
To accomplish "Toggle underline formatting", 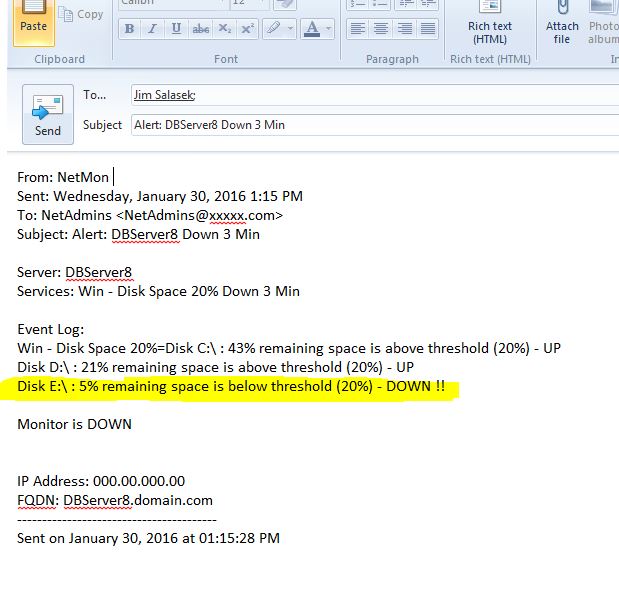I will tap(176, 29).
